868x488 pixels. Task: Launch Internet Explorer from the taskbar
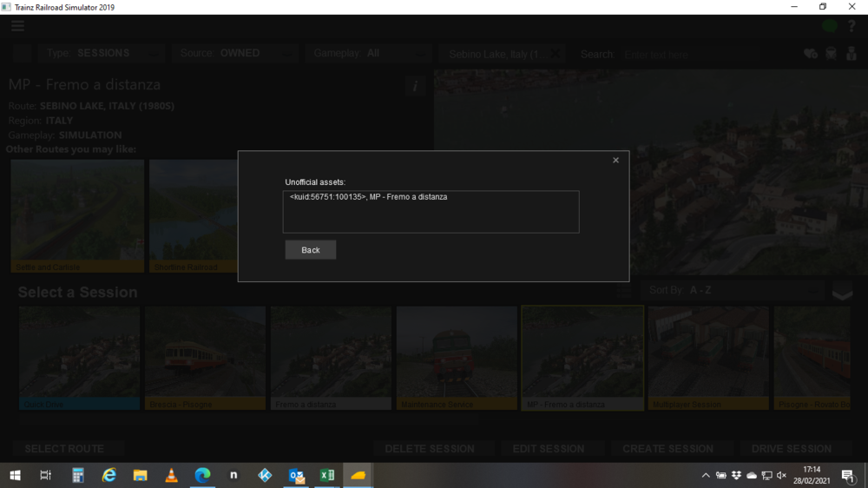coord(109,475)
